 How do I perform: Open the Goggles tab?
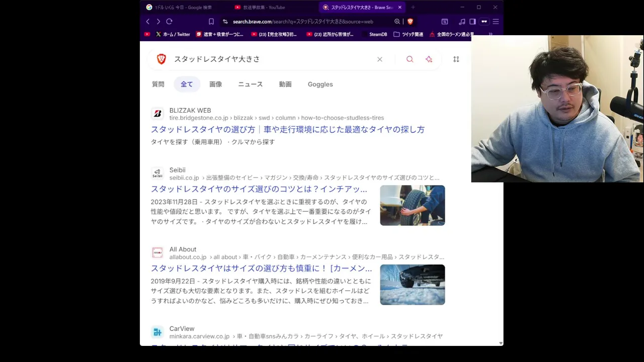(320, 84)
